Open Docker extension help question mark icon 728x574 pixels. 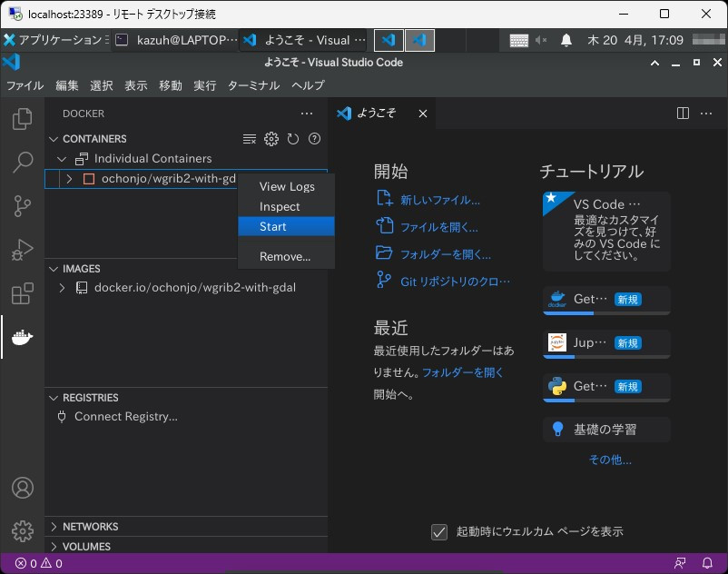pos(313,138)
